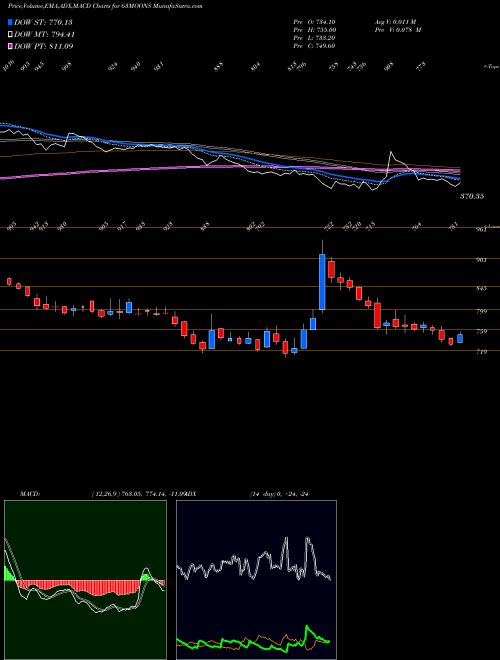Open the ADX indicator panel
This screenshot has width=500, height=660.
pyautogui.click(x=256, y=580)
